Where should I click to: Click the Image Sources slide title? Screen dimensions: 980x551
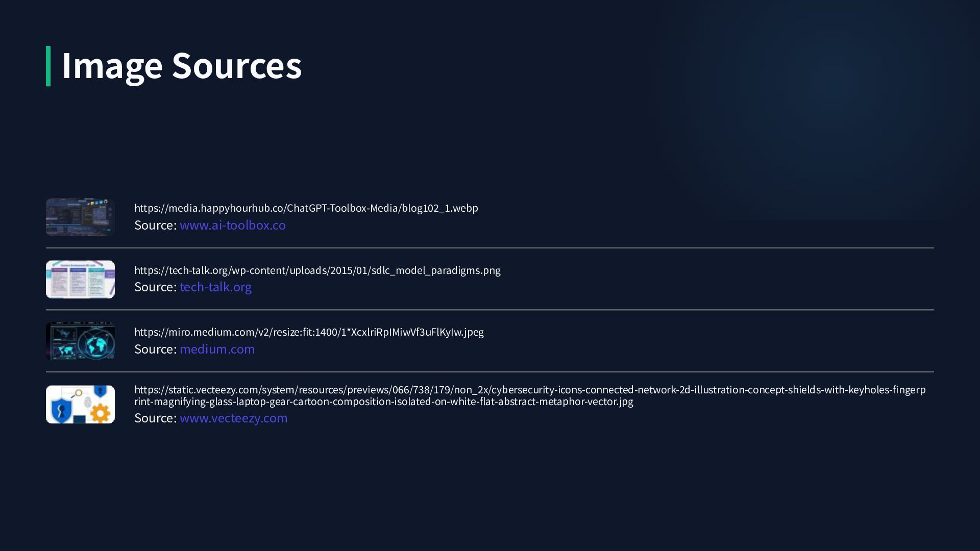181,66
